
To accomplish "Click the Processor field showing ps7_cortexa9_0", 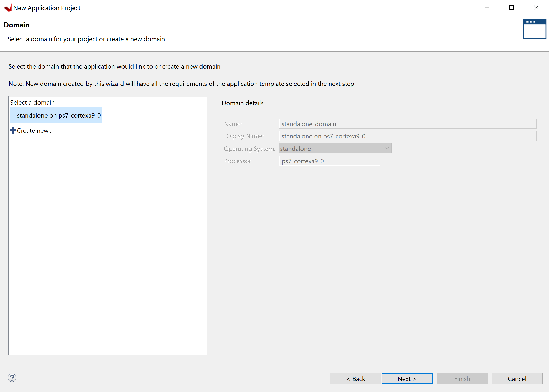I will coord(329,161).
